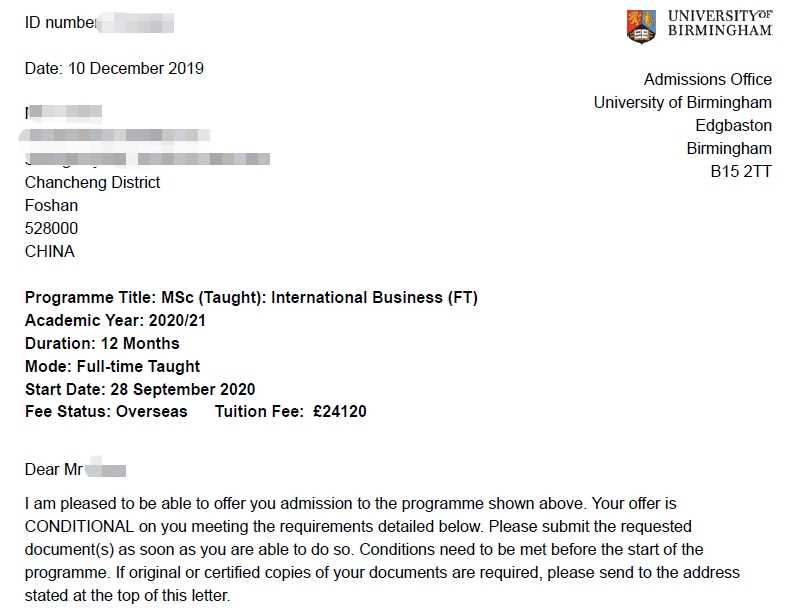Image resolution: width=787 pixels, height=613 pixels.
Task: Click the UNIVERSITY OF BIRMINGHAM wordmark
Action: (x=720, y=24)
